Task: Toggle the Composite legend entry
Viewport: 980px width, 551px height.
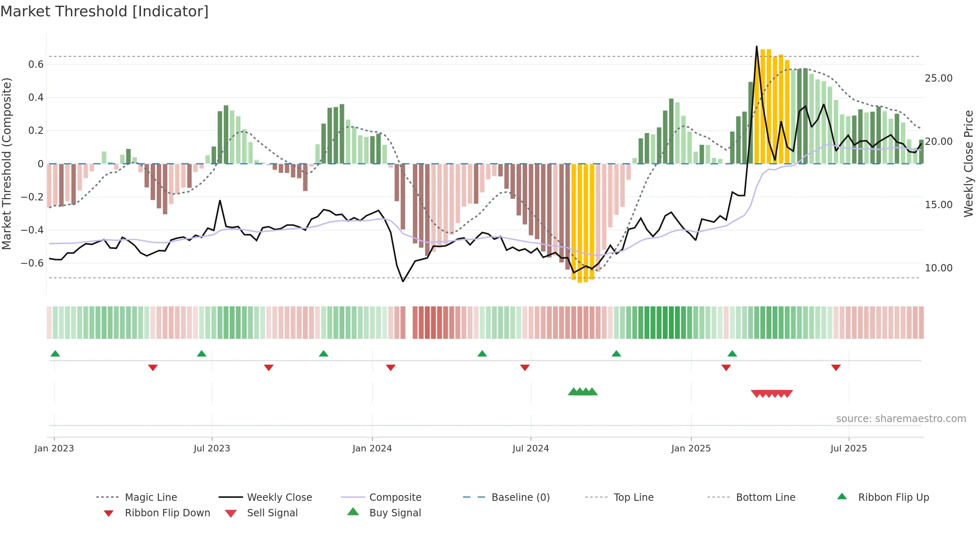Action: pyautogui.click(x=381, y=497)
